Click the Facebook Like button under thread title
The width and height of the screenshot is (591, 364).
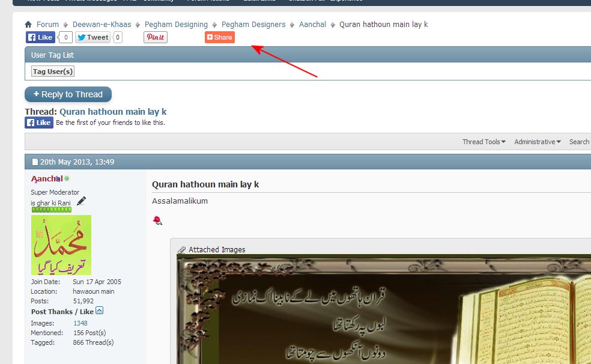pyautogui.click(x=39, y=123)
